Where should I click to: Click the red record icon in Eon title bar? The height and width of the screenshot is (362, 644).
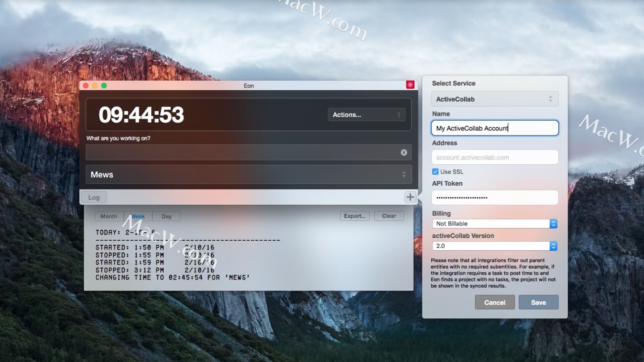click(410, 85)
